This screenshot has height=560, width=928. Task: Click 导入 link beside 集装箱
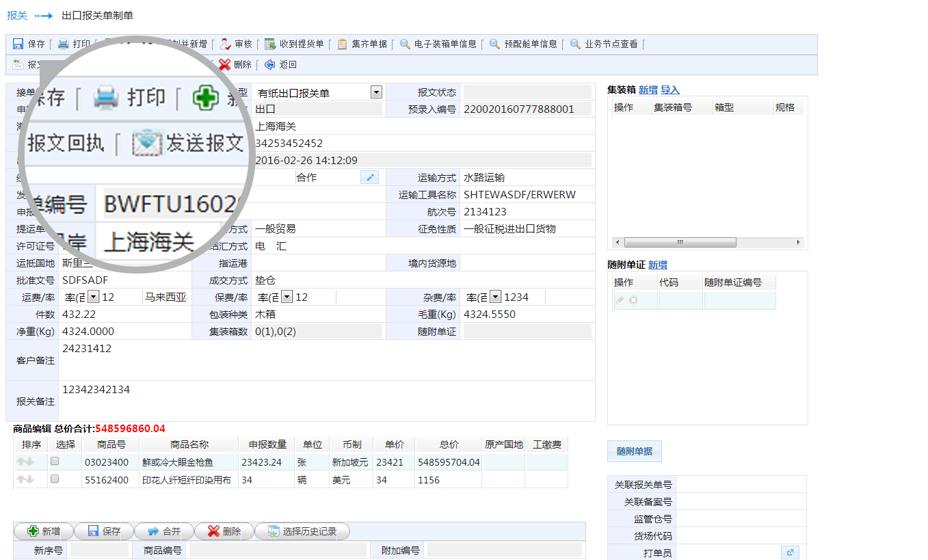pyautogui.click(x=670, y=90)
